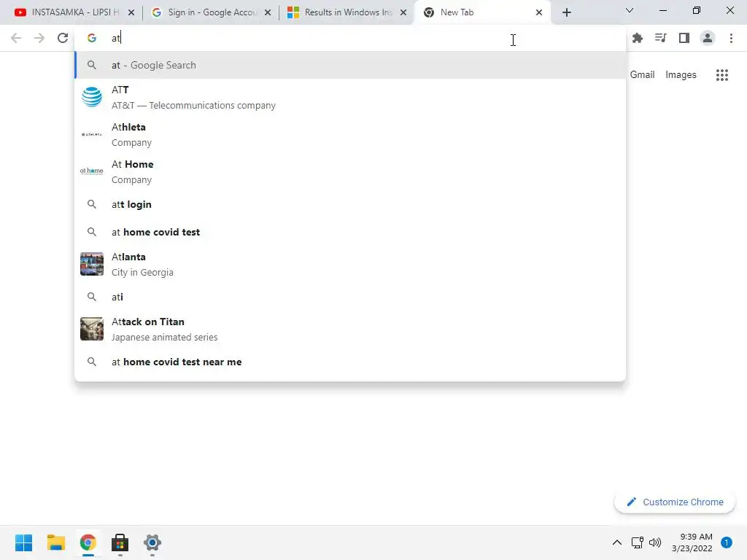747x560 pixels.
Task: Click the Atlanta city thumbnail
Action: pyautogui.click(x=91, y=264)
